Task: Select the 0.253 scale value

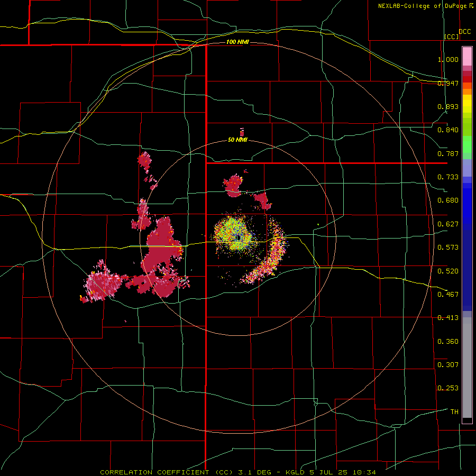Action: point(448,388)
